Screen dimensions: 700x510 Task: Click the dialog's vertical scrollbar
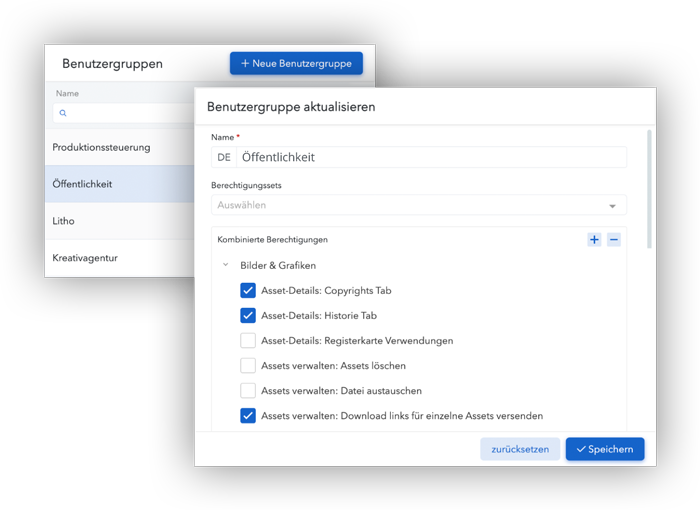click(649, 189)
